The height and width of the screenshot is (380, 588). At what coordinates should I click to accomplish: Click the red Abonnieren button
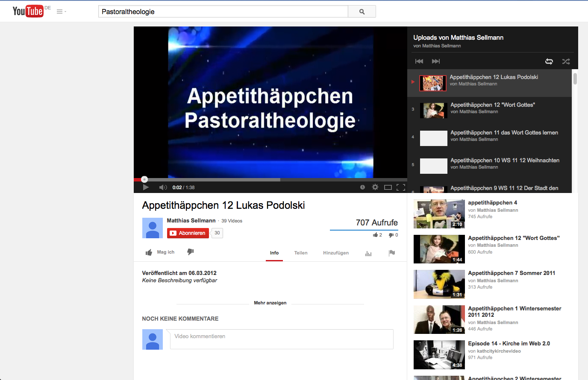[x=188, y=233]
